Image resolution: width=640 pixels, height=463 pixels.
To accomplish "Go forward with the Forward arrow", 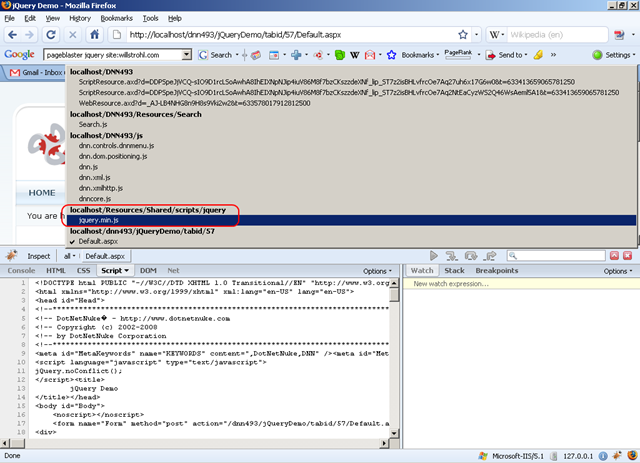I will click(x=29, y=35).
